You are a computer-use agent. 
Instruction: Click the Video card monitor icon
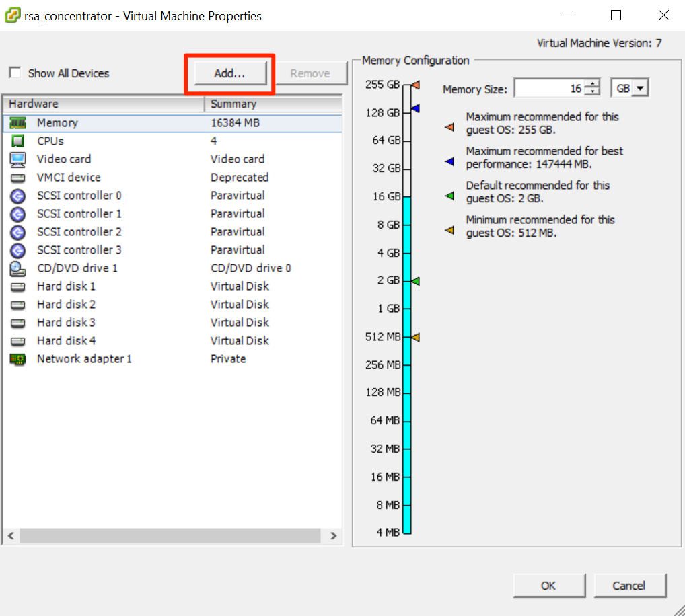(18, 159)
